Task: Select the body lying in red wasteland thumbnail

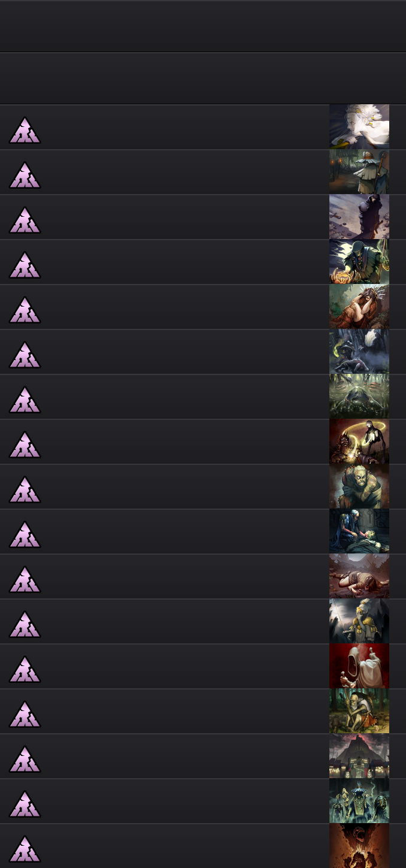Action: pyautogui.click(x=359, y=576)
